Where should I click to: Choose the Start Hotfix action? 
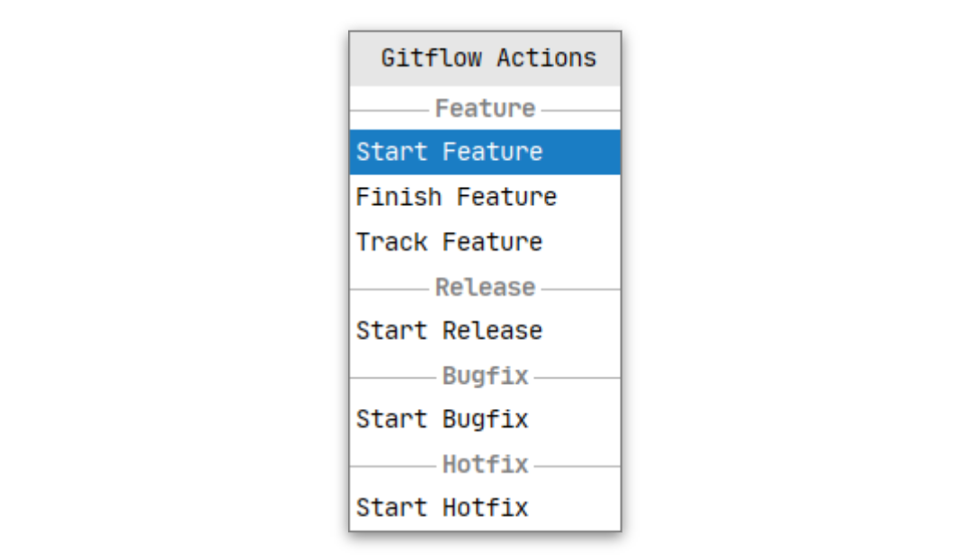pos(485,508)
